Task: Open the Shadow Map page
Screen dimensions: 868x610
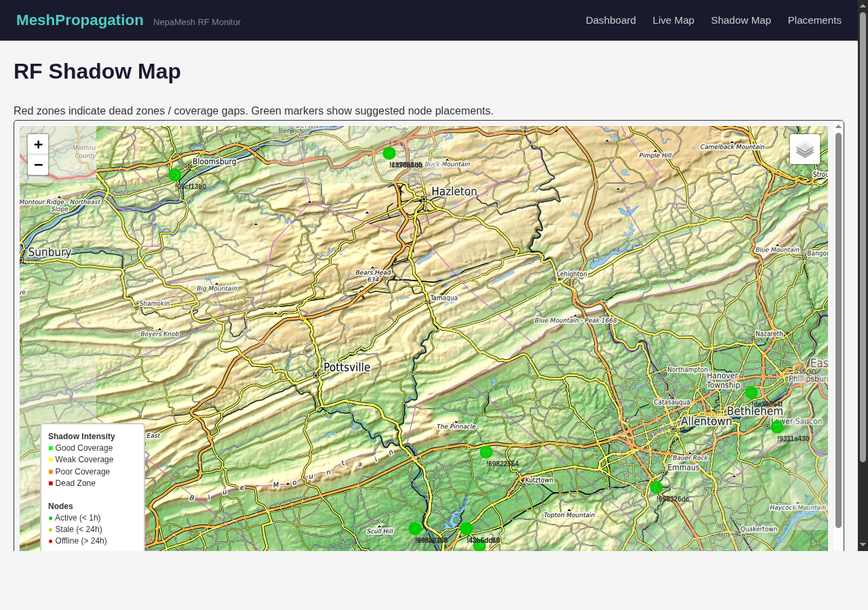Action: tap(741, 20)
